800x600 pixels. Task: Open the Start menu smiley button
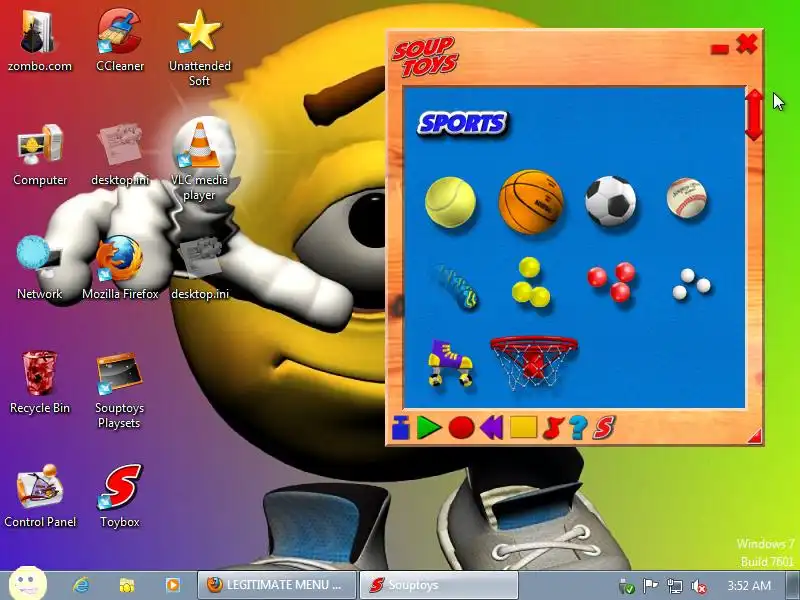click(28, 584)
